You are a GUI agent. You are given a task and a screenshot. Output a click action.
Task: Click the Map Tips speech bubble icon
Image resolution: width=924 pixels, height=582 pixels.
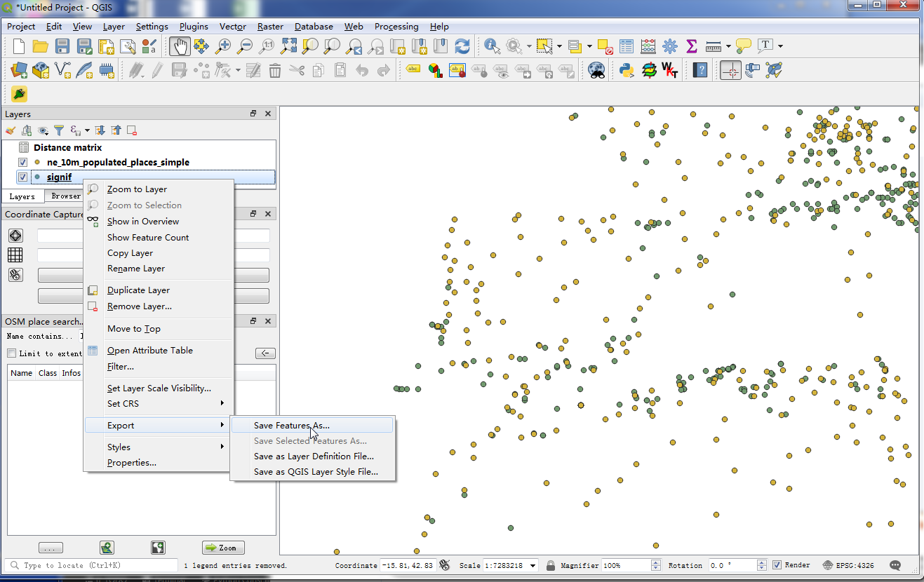pyautogui.click(x=744, y=46)
